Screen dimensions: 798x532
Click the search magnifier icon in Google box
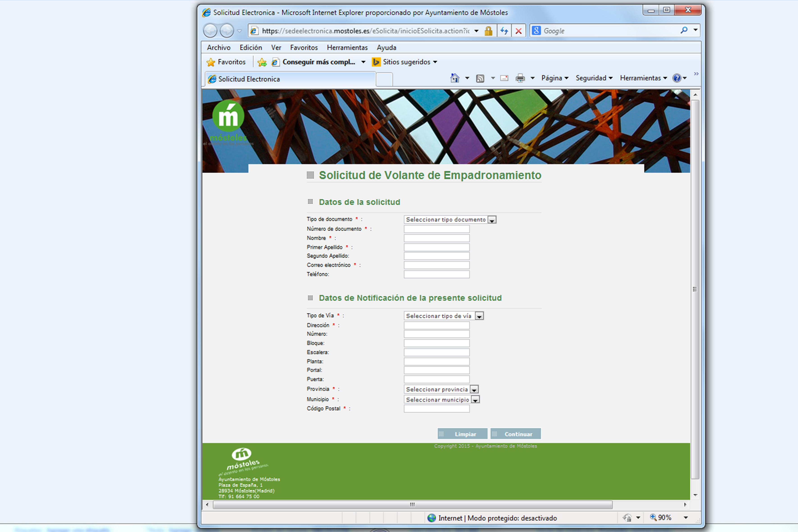684,30
